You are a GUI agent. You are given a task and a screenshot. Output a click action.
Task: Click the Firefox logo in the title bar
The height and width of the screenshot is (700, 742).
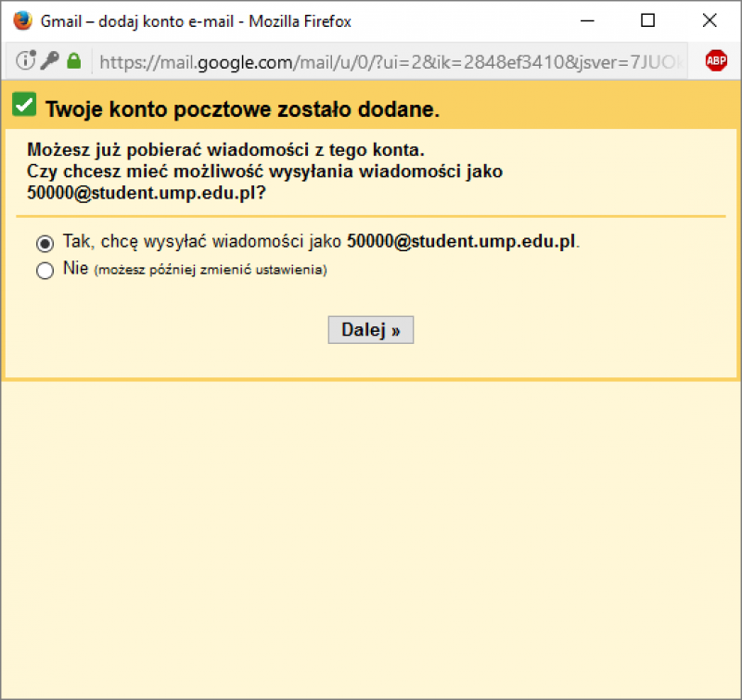click(x=22, y=20)
